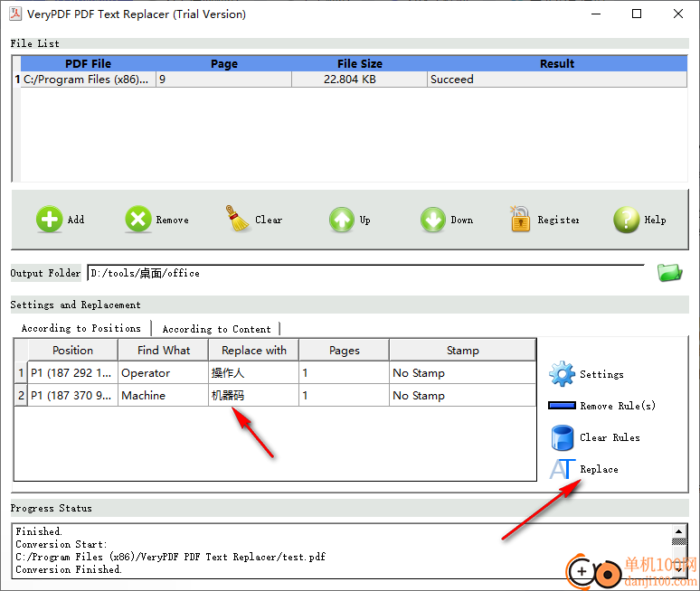Click the Output Folder path field
Viewport: 700px width, 591px height.
pyautogui.click(x=366, y=273)
